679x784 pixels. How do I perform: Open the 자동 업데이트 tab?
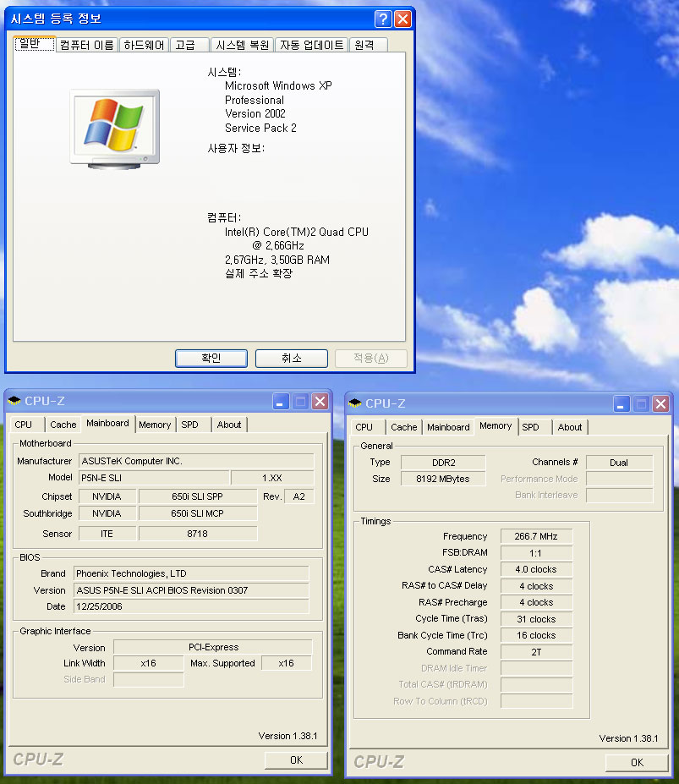tap(311, 45)
